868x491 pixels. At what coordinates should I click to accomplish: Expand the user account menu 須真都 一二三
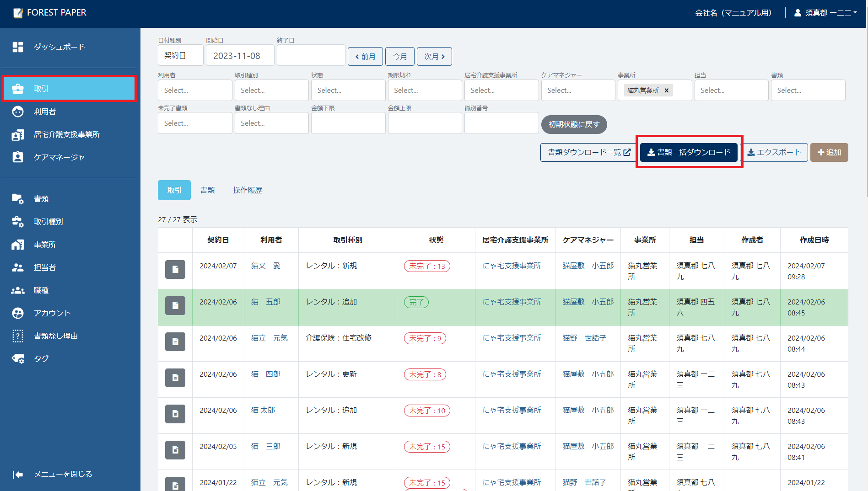(x=826, y=13)
